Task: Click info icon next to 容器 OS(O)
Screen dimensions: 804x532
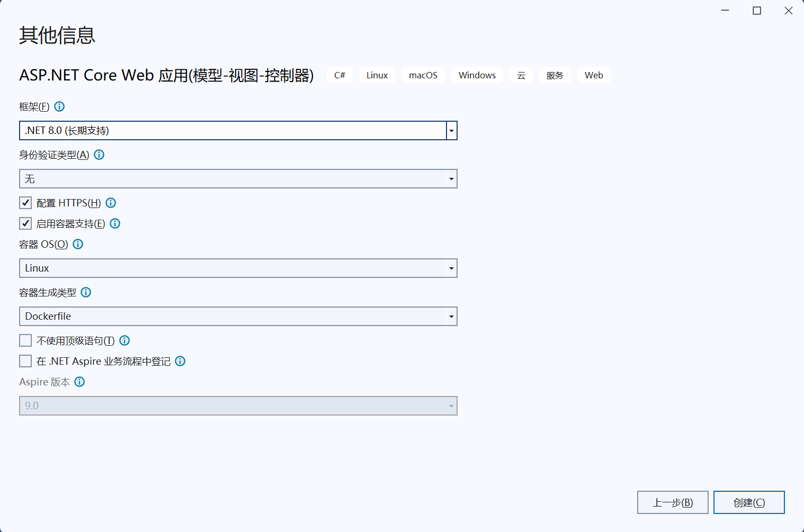Action: [x=78, y=244]
